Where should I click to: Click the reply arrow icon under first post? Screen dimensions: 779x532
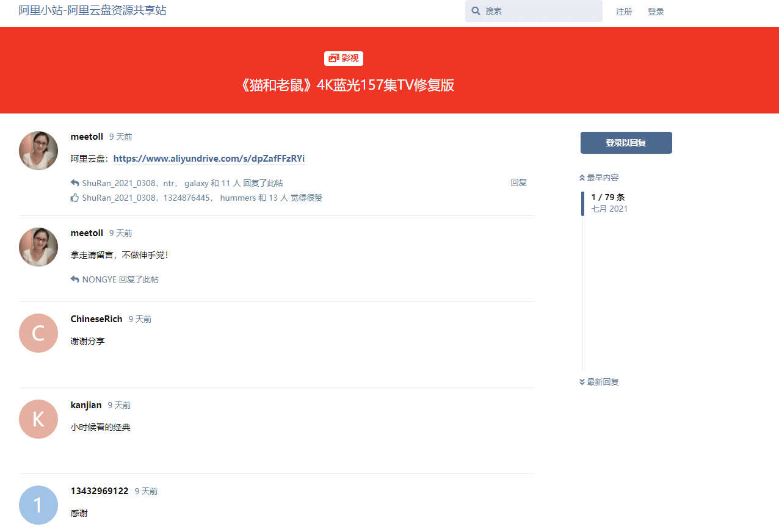(75, 183)
